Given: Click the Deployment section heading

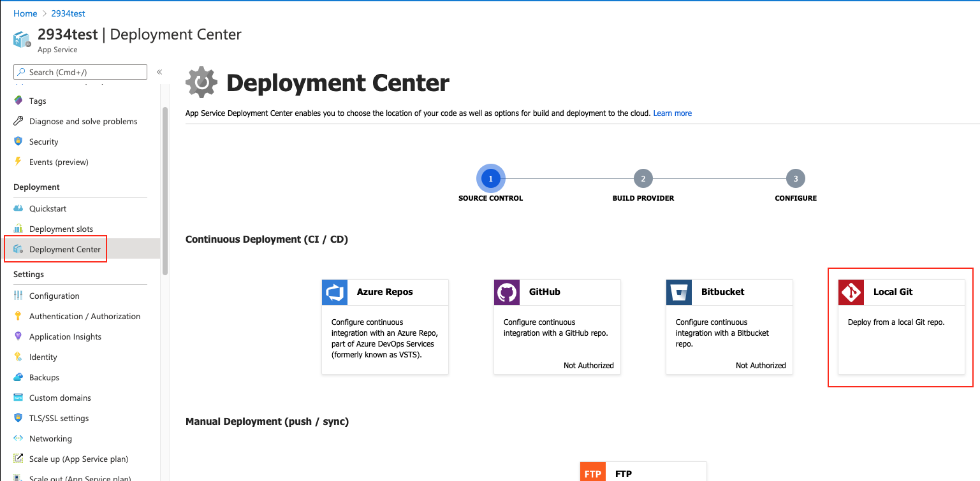Looking at the screenshot, I should click(36, 187).
